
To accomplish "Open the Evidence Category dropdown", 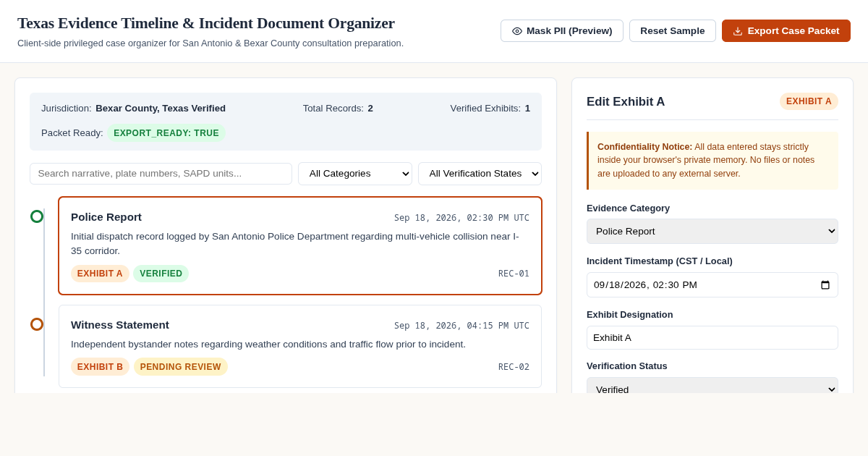I will (x=712, y=231).
